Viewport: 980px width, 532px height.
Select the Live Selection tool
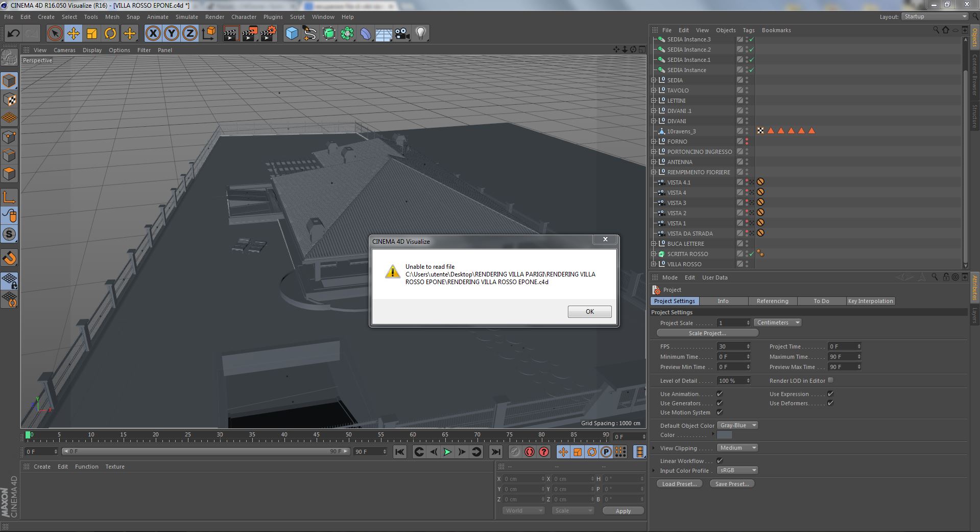(55, 34)
